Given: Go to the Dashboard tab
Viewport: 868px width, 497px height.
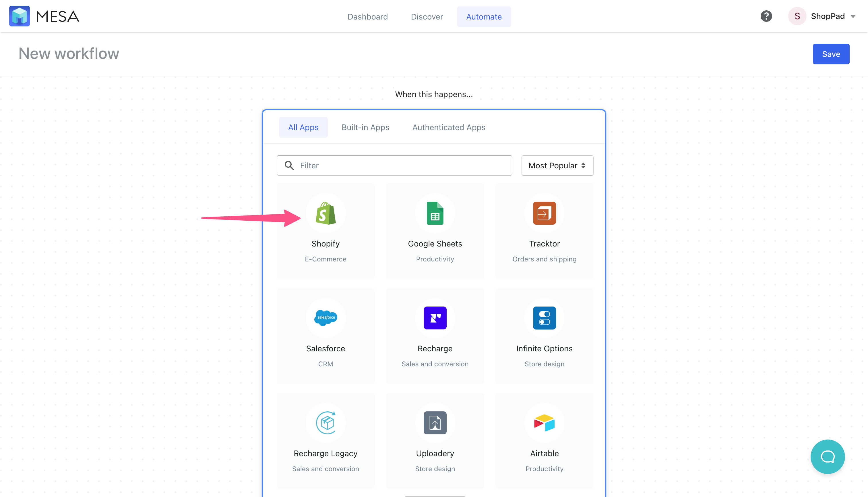Looking at the screenshot, I should point(368,17).
